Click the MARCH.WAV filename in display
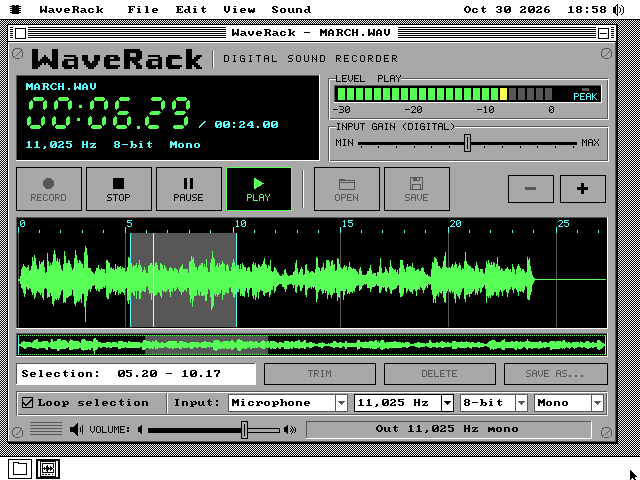 click(x=61, y=87)
